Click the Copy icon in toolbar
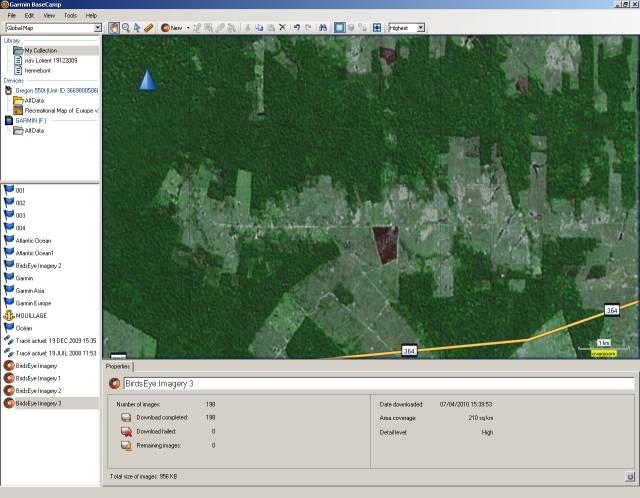Image resolution: width=640 pixels, height=498 pixels. pos(259,28)
